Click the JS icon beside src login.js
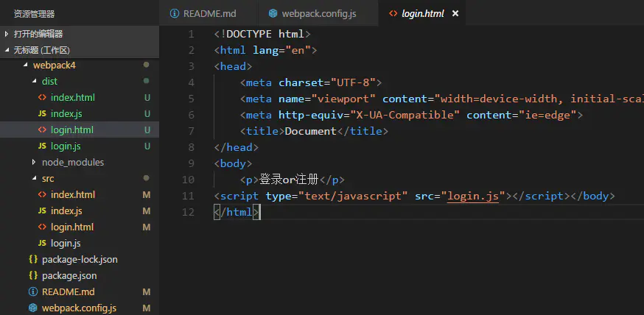Image resolution: width=644 pixels, height=315 pixels. [42, 243]
